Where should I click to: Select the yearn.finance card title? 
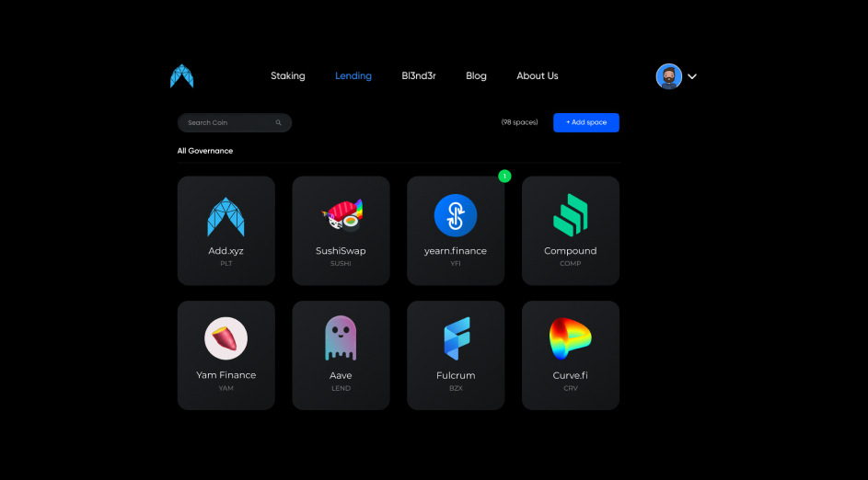456,251
